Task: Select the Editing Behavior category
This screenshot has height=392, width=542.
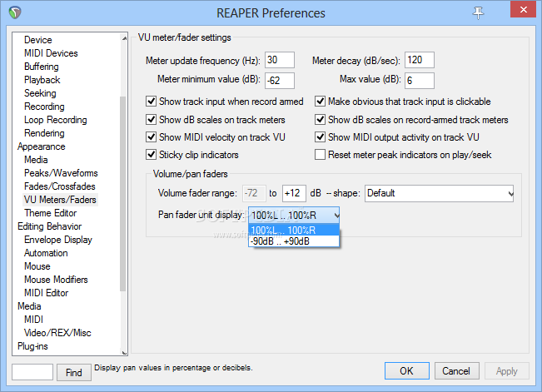Action: point(50,226)
